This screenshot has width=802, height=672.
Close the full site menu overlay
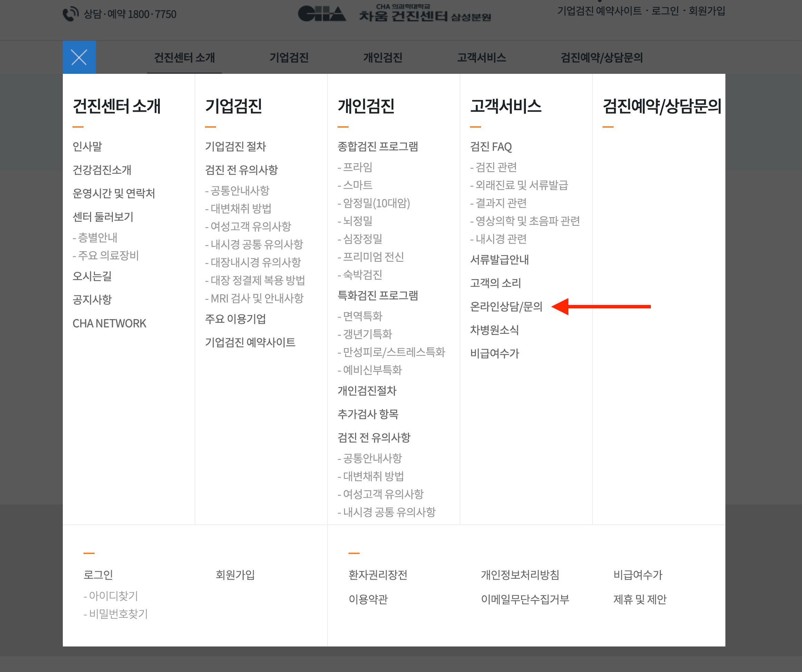pyautogui.click(x=79, y=57)
